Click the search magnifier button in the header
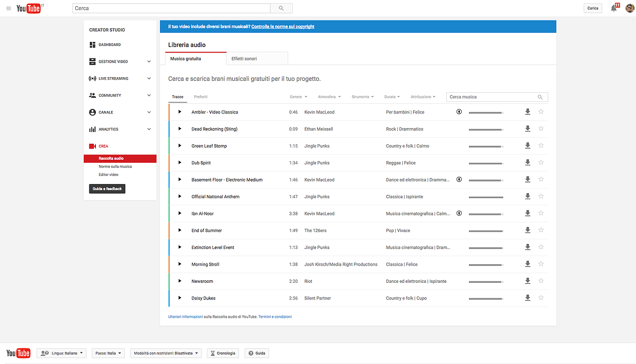636x364 pixels. click(x=281, y=9)
